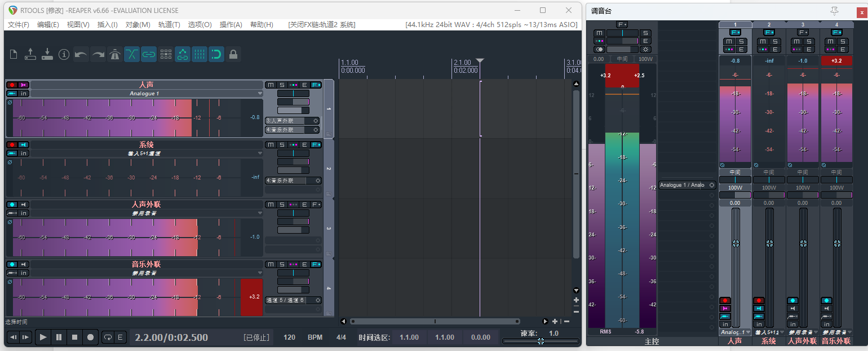Go to project start in transport
Viewport: 868px width, 351px height.
coord(13,337)
